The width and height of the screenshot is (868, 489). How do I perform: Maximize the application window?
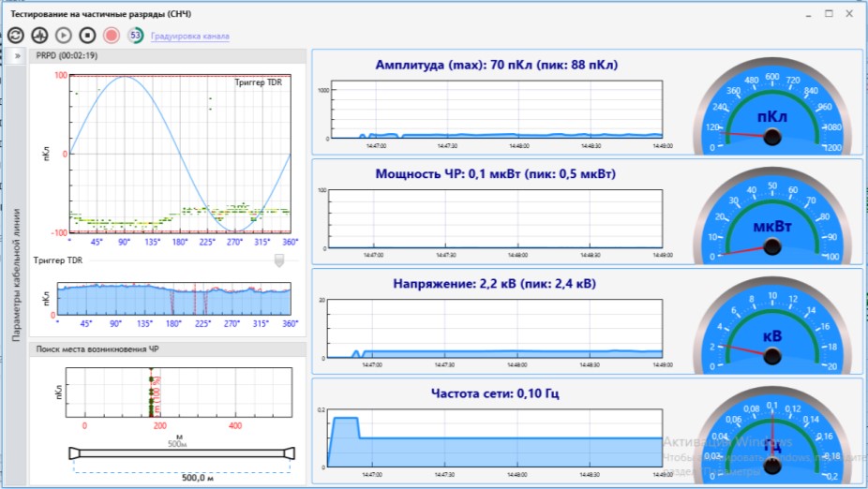pos(828,14)
